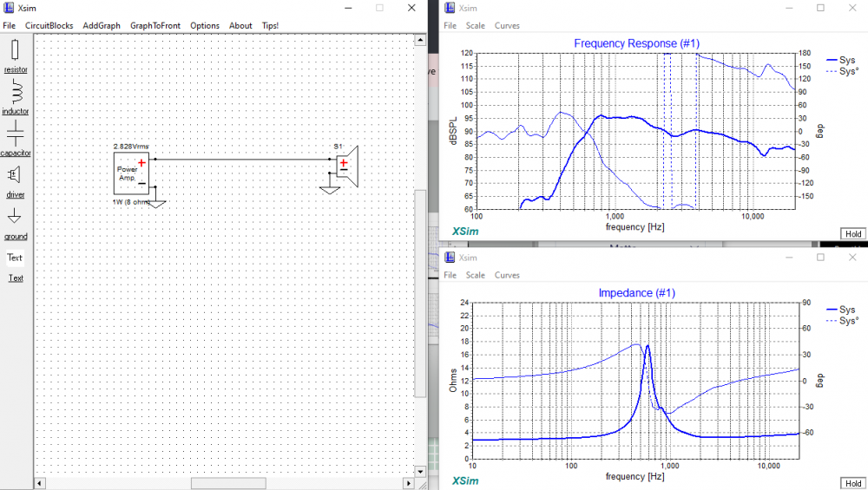868x490 pixels.
Task: Click the Tips! menu item
Action: click(270, 26)
